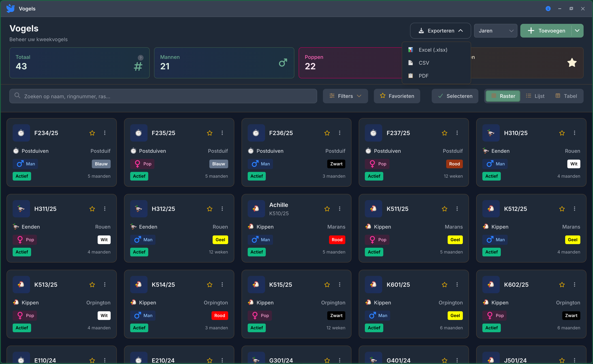593x364 pixels.
Task: Click the help question mark on Totaal card
Action: pos(140,58)
